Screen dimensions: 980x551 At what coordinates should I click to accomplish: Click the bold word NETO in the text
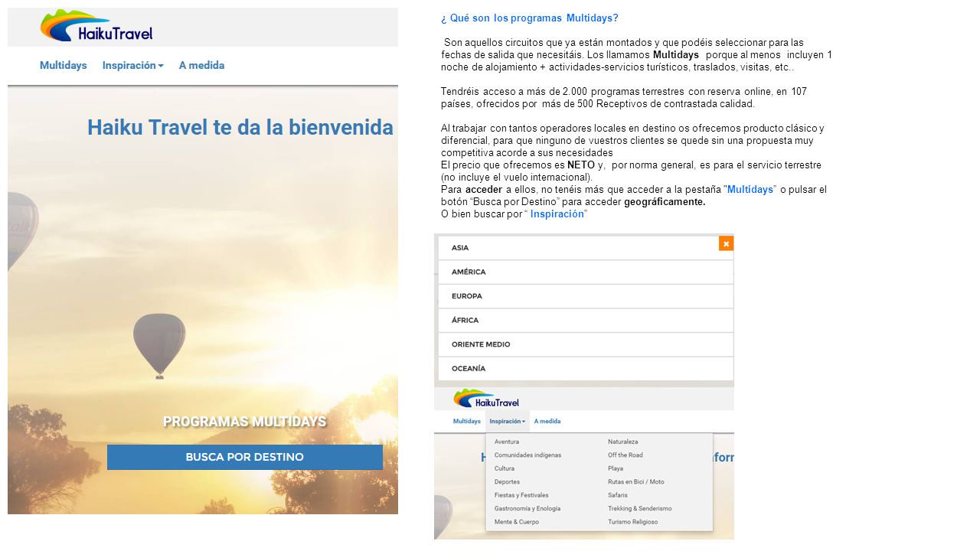pos(581,165)
